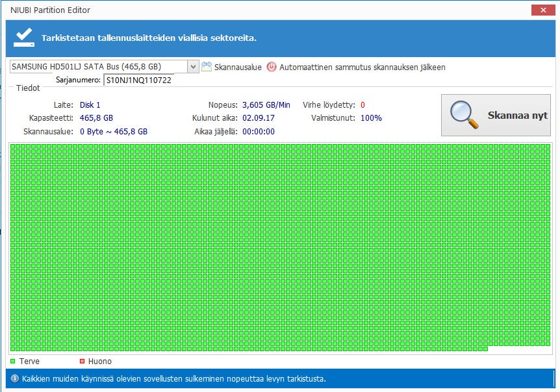
Task: Click the checkmark disk icon in header
Action: [x=24, y=38]
